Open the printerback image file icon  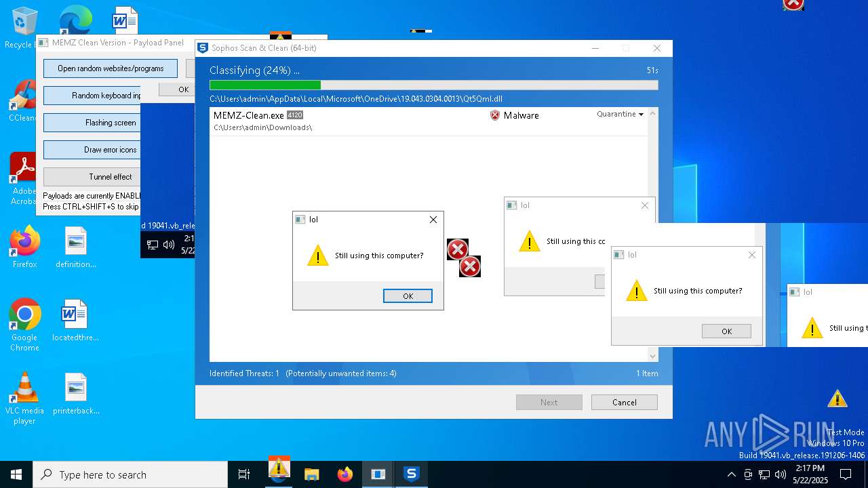76,393
